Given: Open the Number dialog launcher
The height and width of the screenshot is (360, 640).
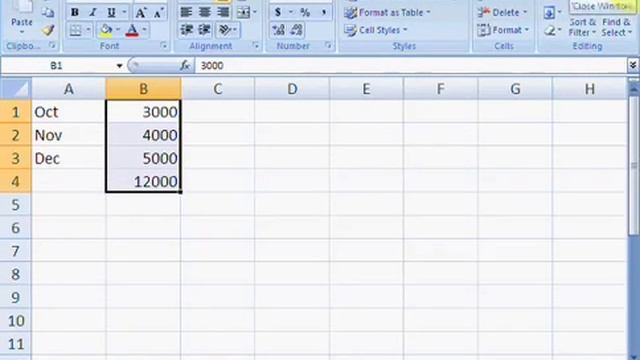Looking at the screenshot, I should tap(328, 46).
